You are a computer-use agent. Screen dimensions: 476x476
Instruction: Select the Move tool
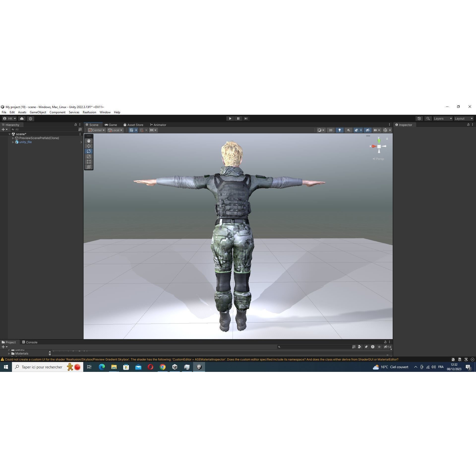(x=89, y=146)
